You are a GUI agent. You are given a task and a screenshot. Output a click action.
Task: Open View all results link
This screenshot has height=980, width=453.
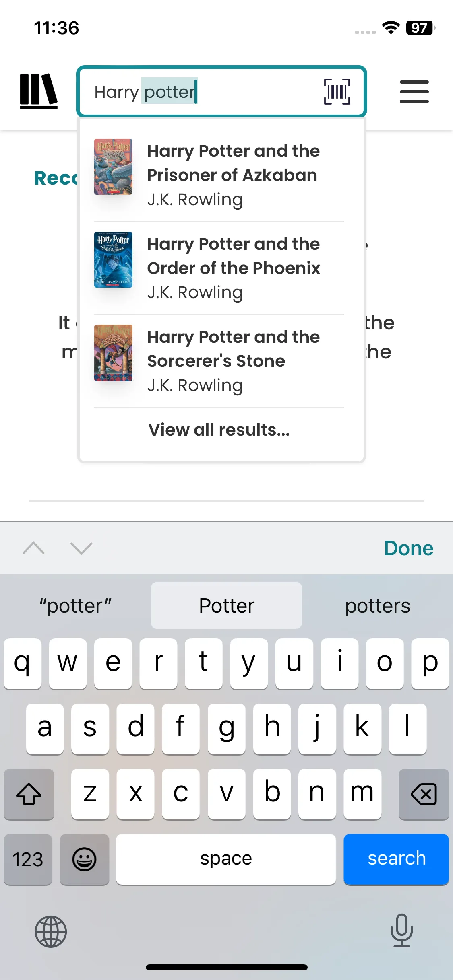(219, 430)
